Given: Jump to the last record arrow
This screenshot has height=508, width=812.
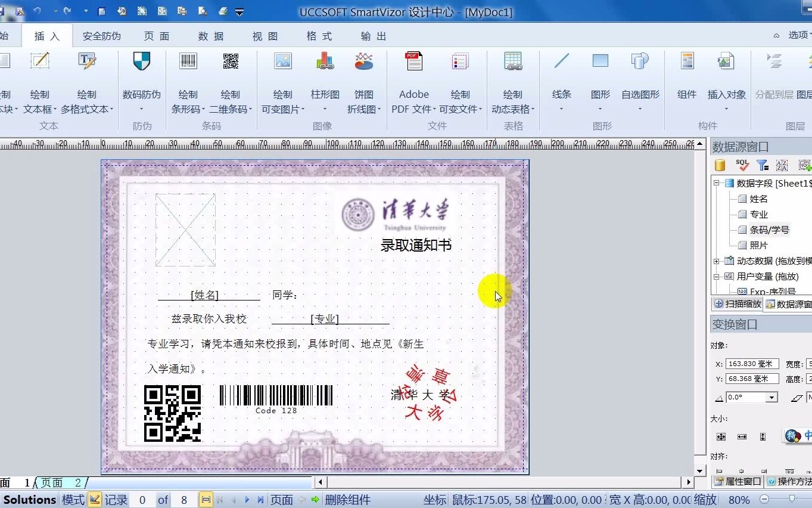Looking at the screenshot, I should [260, 500].
